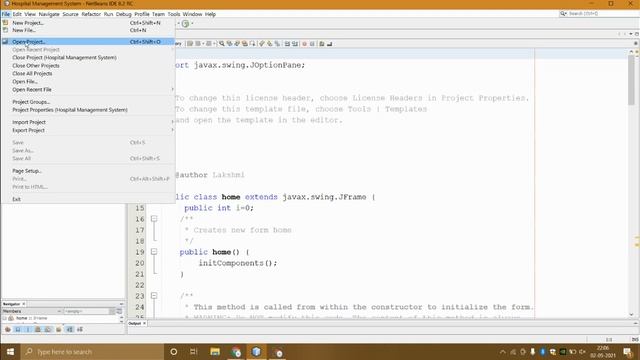Open File Explorer from the taskbar
Image resolution: width=640 pixels, height=360 pixels.
click(x=215, y=352)
